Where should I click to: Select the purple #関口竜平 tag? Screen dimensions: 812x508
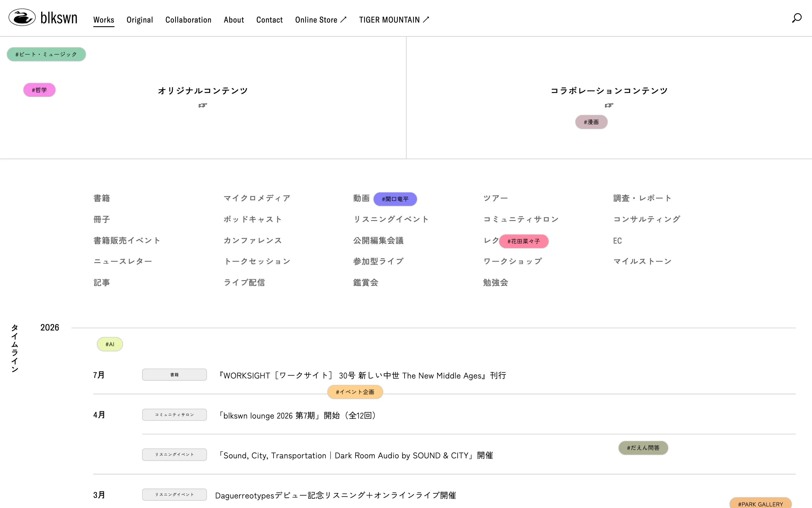coord(395,199)
